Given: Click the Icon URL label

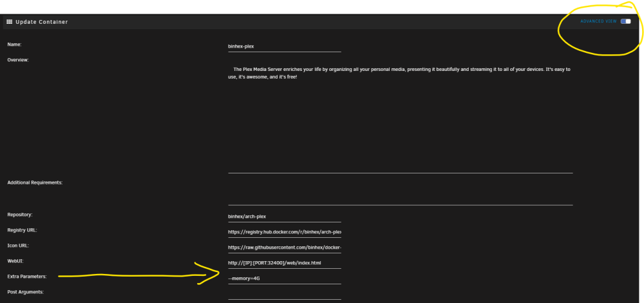Looking at the screenshot, I should tap(18, 246).
